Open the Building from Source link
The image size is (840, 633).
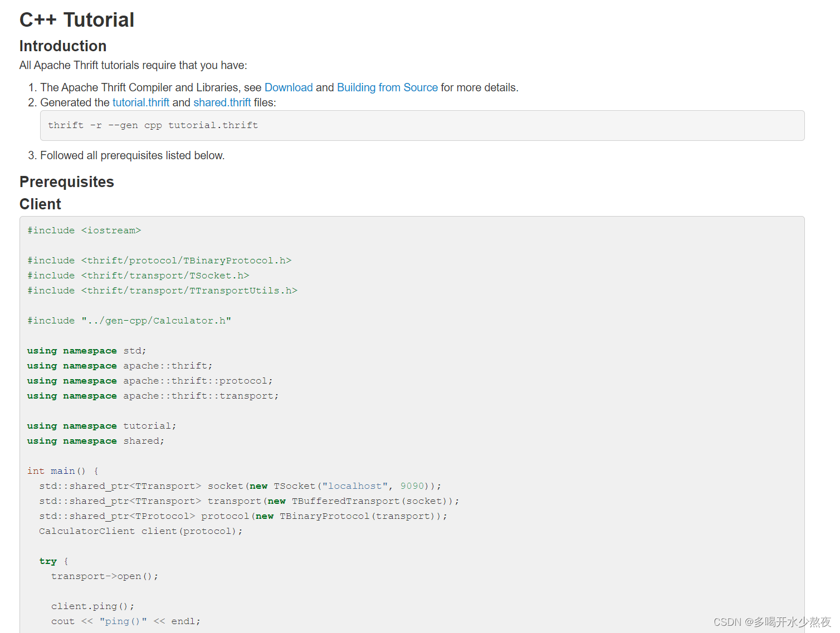[x=387, y=87]
